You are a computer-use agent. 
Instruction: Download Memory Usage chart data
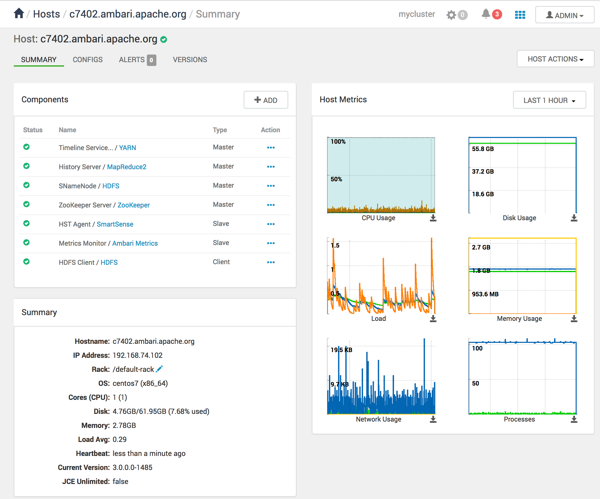tap(574, 319)
